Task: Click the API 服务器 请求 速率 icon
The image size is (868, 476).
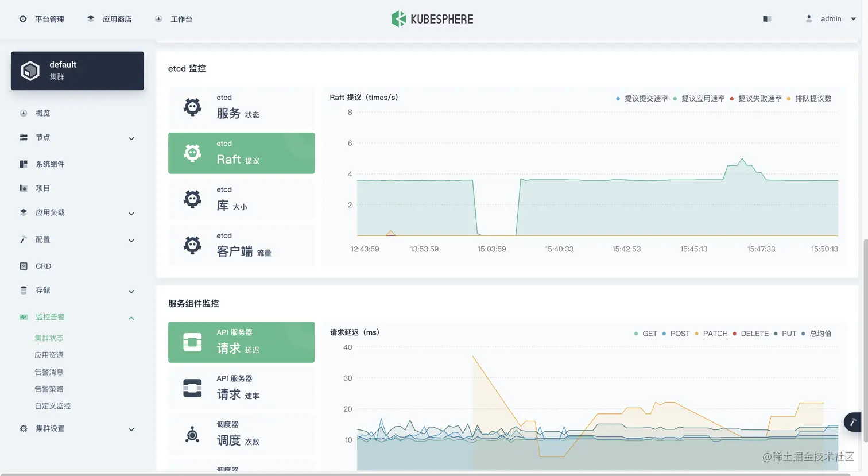Action: coord(192,388)
